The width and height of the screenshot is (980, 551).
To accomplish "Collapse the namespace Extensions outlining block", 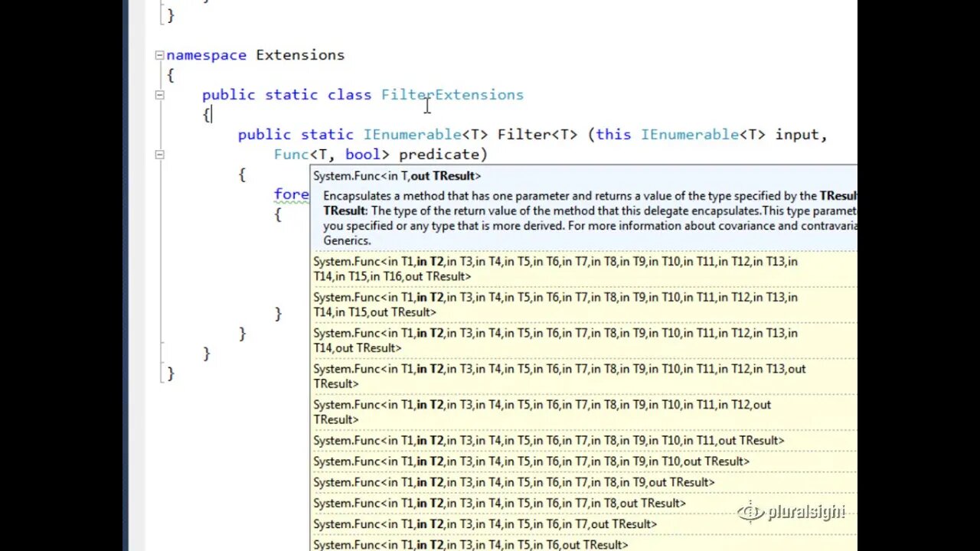I will [159, 55].
